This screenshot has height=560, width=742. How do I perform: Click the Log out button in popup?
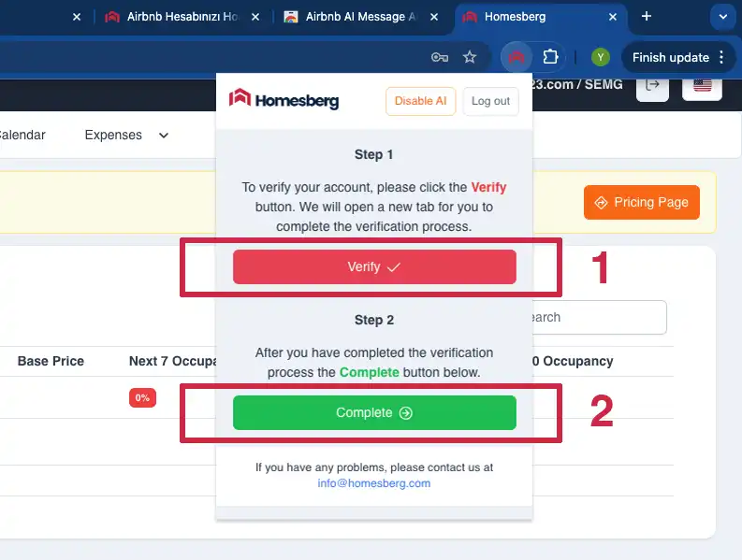tap(490, 101)
